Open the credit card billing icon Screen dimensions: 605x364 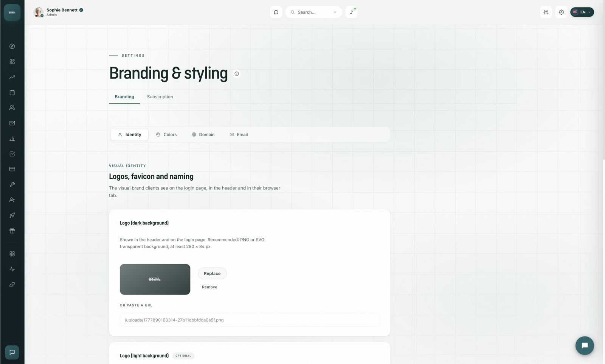click(12, 169)
